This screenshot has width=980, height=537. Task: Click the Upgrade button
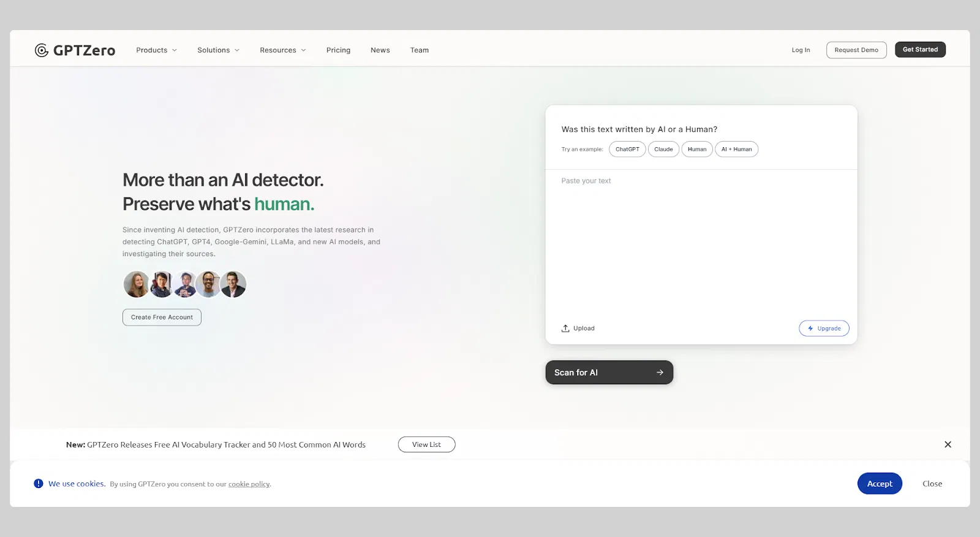pos(824,329)
